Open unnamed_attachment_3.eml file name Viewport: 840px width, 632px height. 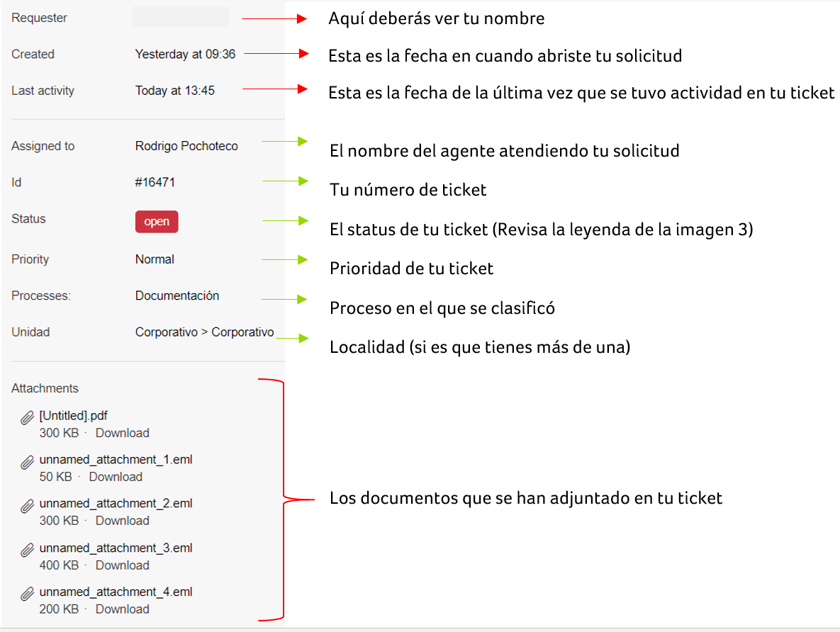pyautogui.click(x=116, y=548)
